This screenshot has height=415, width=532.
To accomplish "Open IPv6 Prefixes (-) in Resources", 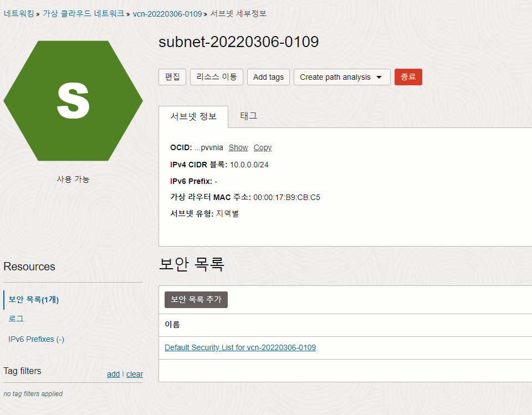I will coord(37,339).
